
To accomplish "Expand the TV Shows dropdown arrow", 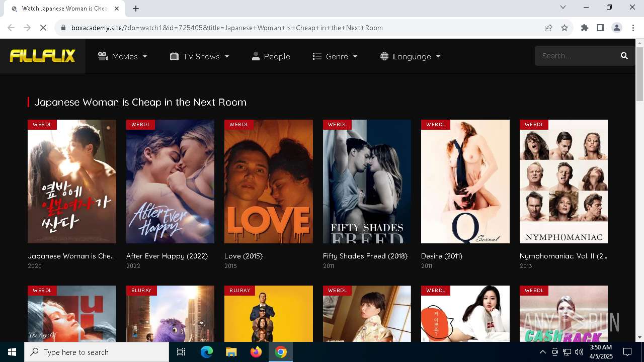I will click(227, 57).
